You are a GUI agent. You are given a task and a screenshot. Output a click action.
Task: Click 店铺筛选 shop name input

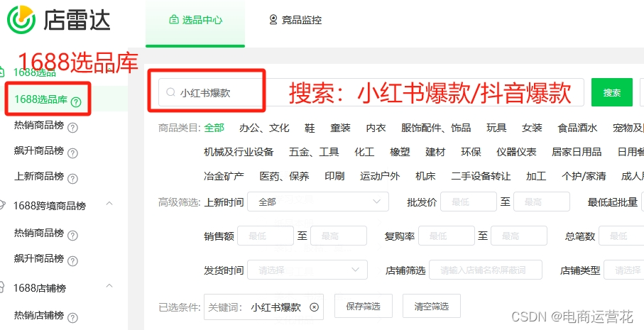click(x=486, y=270)
